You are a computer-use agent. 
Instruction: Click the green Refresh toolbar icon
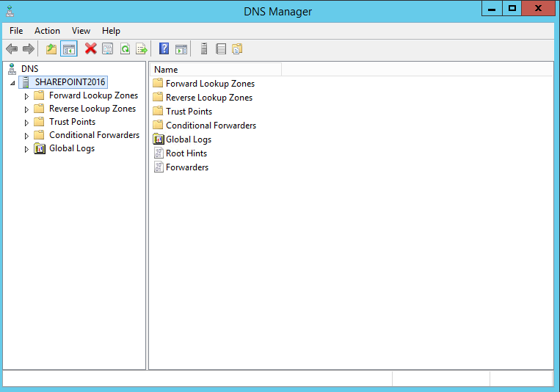(125, 48)
